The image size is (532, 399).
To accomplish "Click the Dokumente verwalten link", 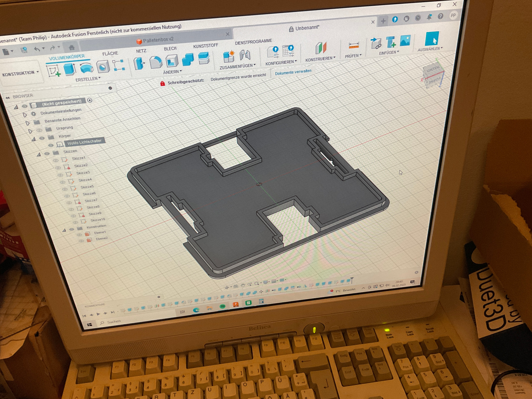I will click(293, 72).
